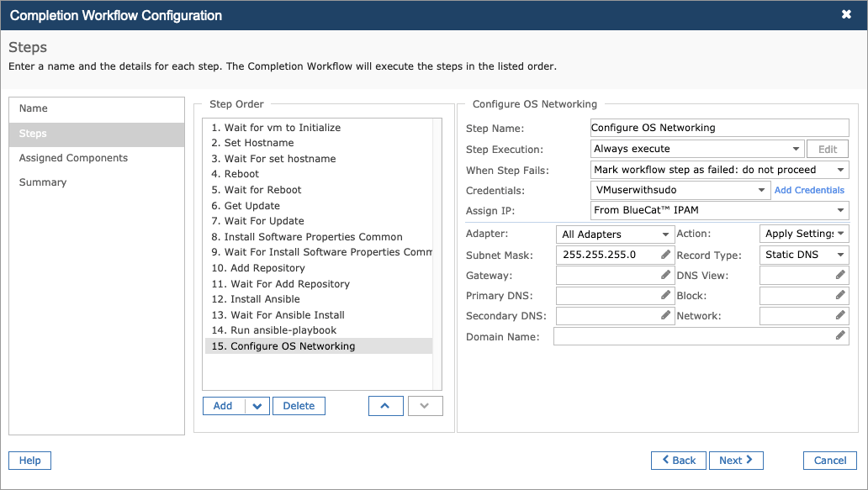The width and height of the screenshot is (868, 490).
Task: Select step "2. Set Hostname"
Action: 319,143
